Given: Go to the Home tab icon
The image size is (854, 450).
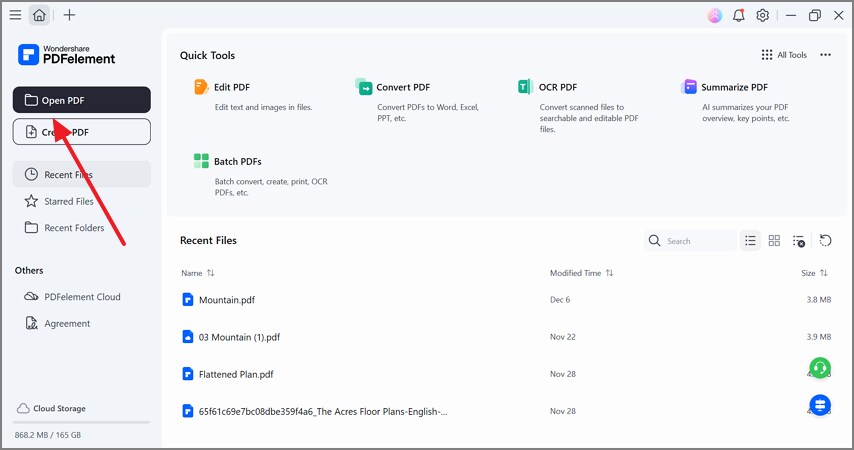Looking at the screenshot, I should [39, 15].
